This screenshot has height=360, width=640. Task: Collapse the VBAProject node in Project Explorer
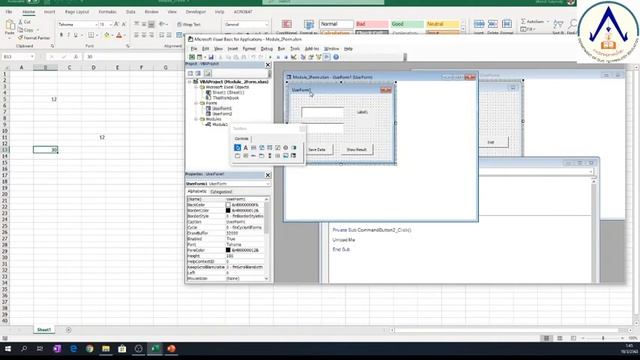pyautogui.click(x=190, y=82)
